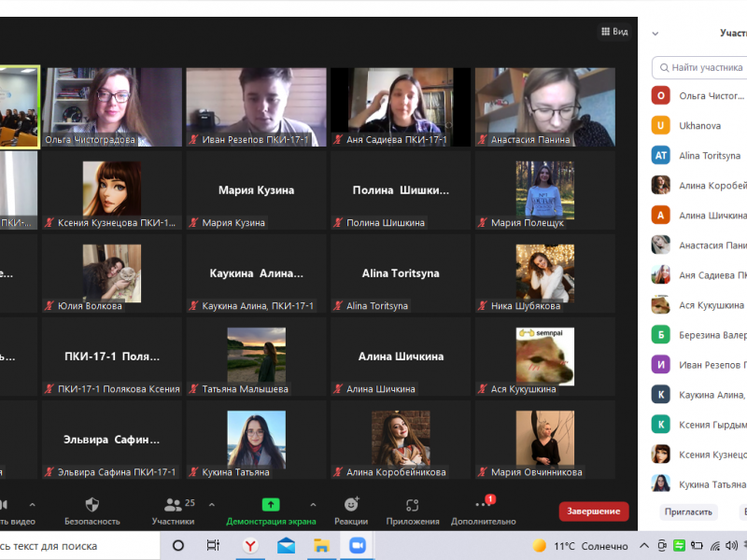Click the Пригласить invite button
This screenshot has width=747, height=560.
click(688, 511)
